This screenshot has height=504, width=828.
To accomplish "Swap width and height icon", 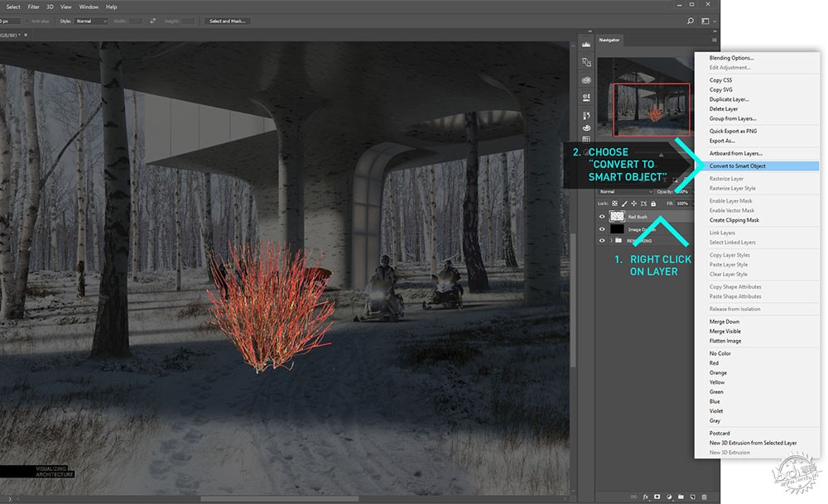I will pos(152,22).
